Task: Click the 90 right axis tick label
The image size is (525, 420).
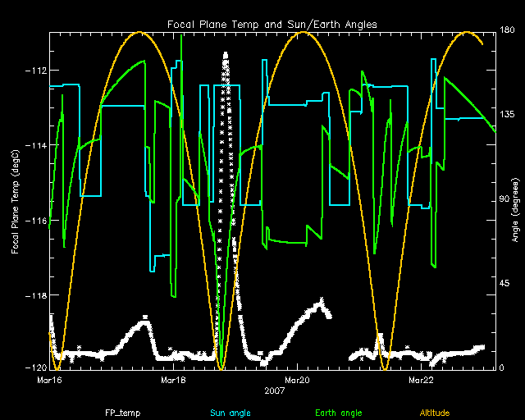Action: tap(504, 200)
